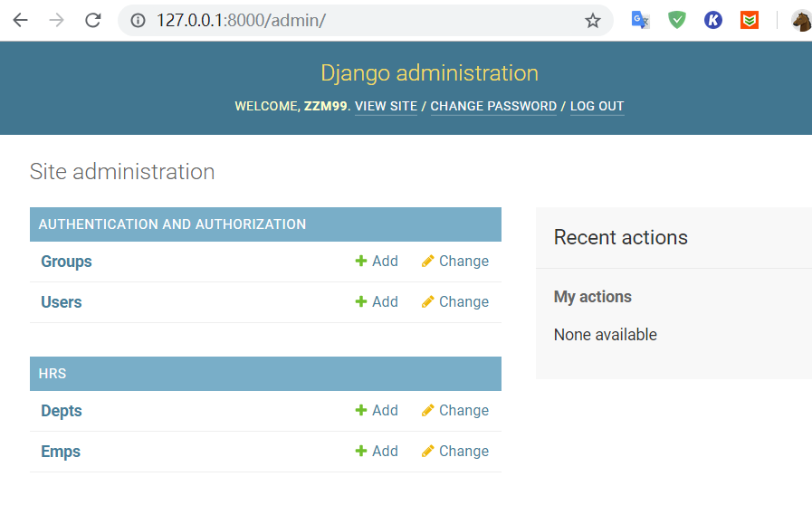Click the blue K extension icon
812x505 pixels.
pos(713,20)
